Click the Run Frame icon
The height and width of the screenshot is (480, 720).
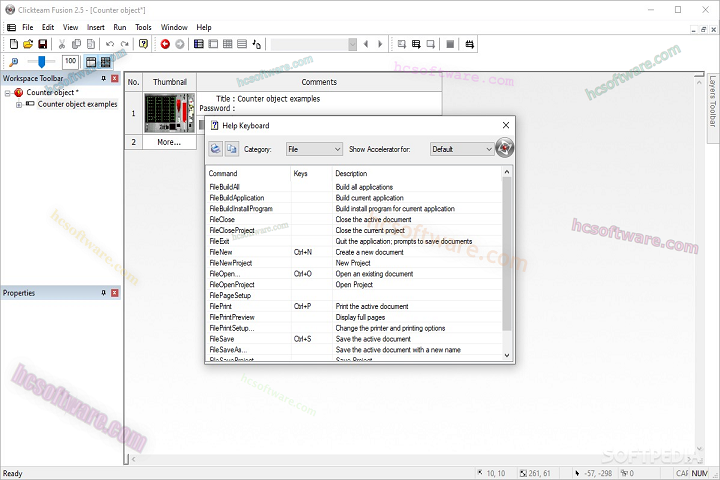coord(431,44)
